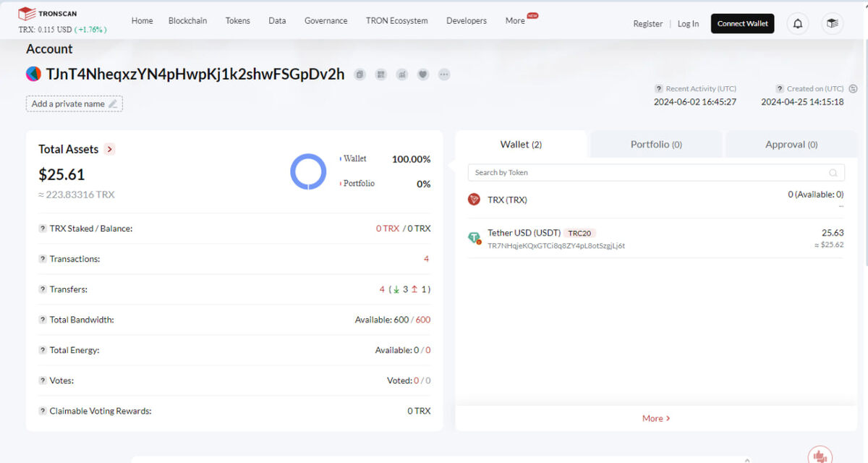Click the Log In link
Screen dimensions: 868x463
pos(688,24)
